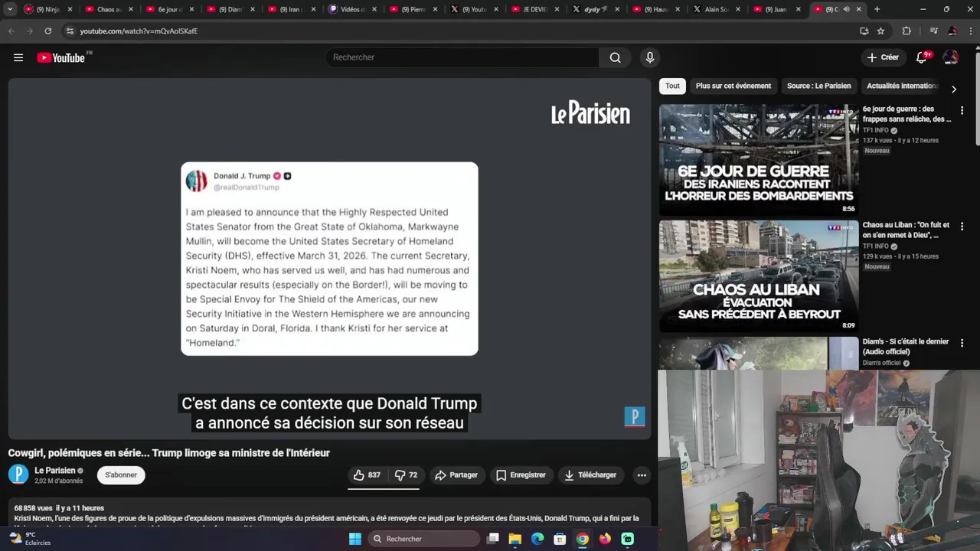
Task: Share the video via Partager
Action: coord(456,475)
